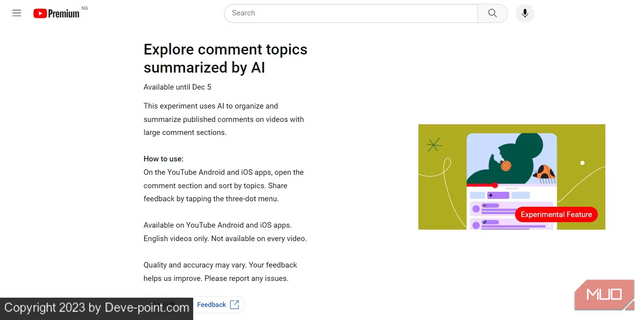Select the 'Available until Dec 5' text

[x=177, y=87]
